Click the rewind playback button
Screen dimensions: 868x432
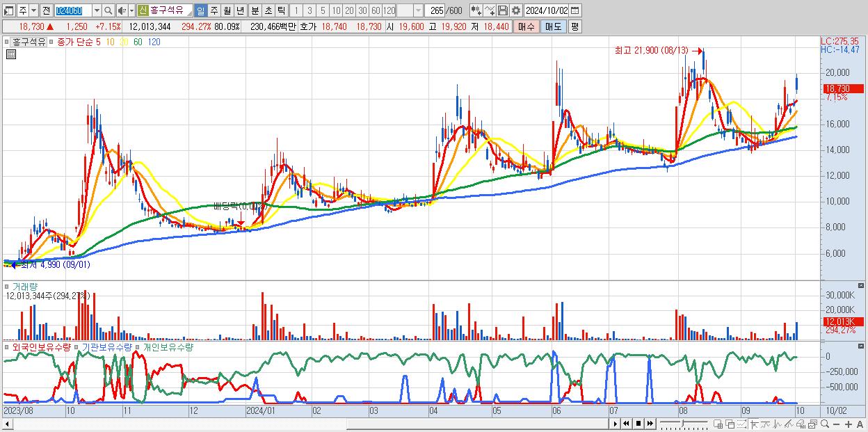point(626,424)
